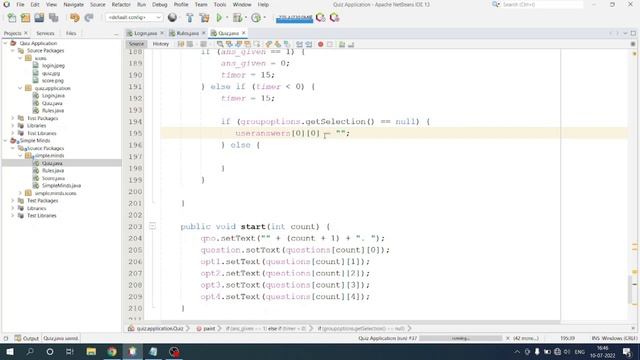Close the Quiz.java editor tab
Viewport: 640px width, 360px height.
point(244,33)
